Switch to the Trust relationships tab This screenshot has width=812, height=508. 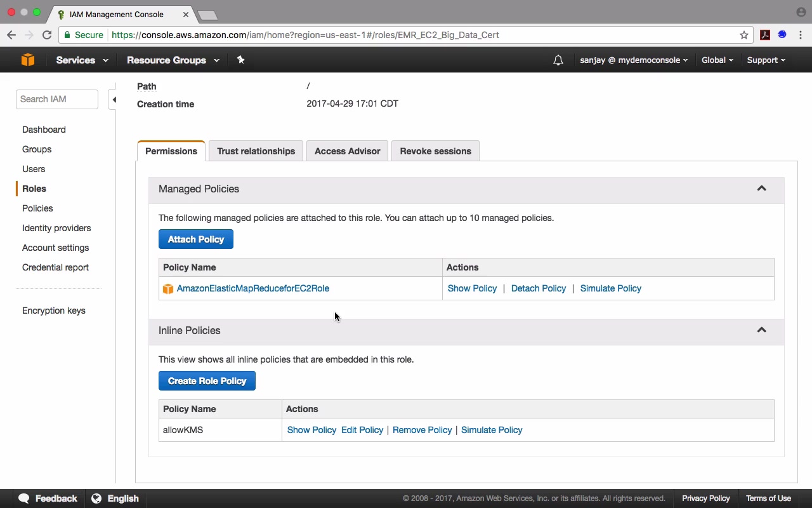256,151
